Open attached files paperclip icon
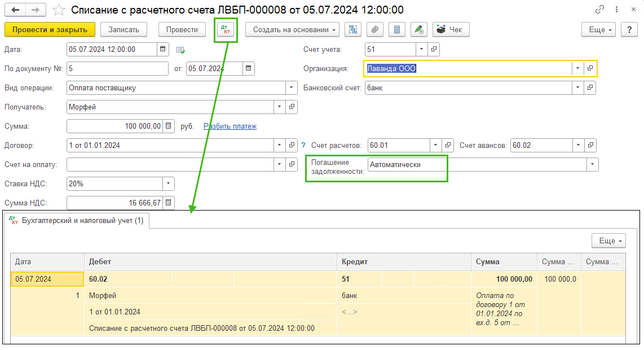This screenshot has height=350, width=644. (x=375, y=29)
